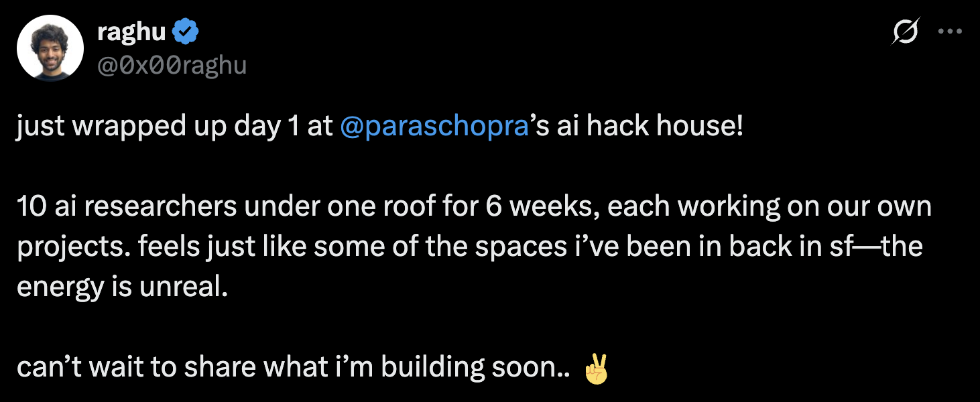Screen dimensions: 980x402
Task: Open the three-dot more options menu
Action: click(x=950, y=33)
